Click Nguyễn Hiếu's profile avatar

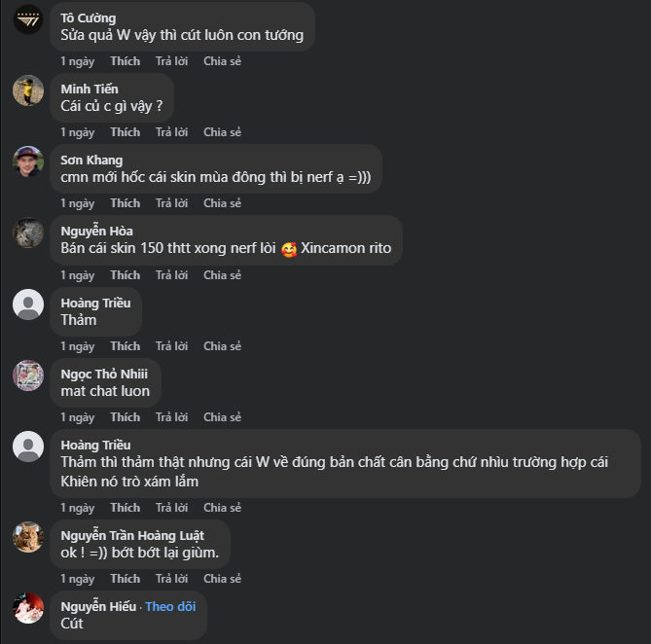(28, 608)
